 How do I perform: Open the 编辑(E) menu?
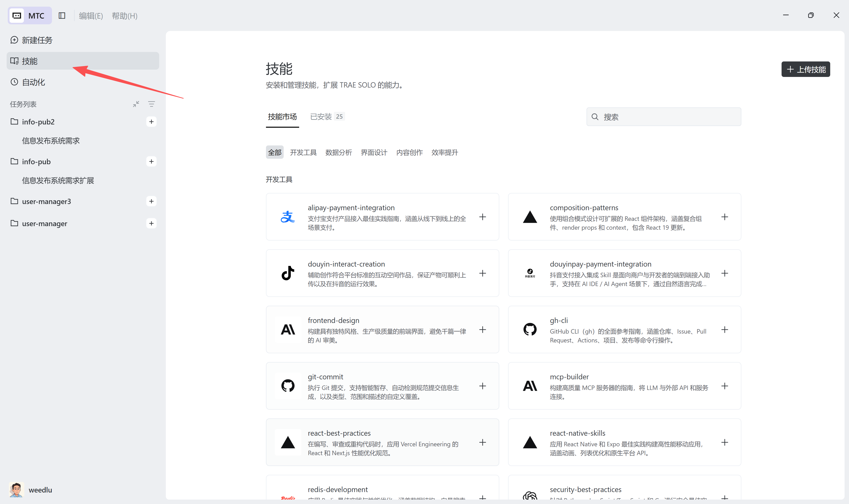pyautogui.click(x=91, y=16)
